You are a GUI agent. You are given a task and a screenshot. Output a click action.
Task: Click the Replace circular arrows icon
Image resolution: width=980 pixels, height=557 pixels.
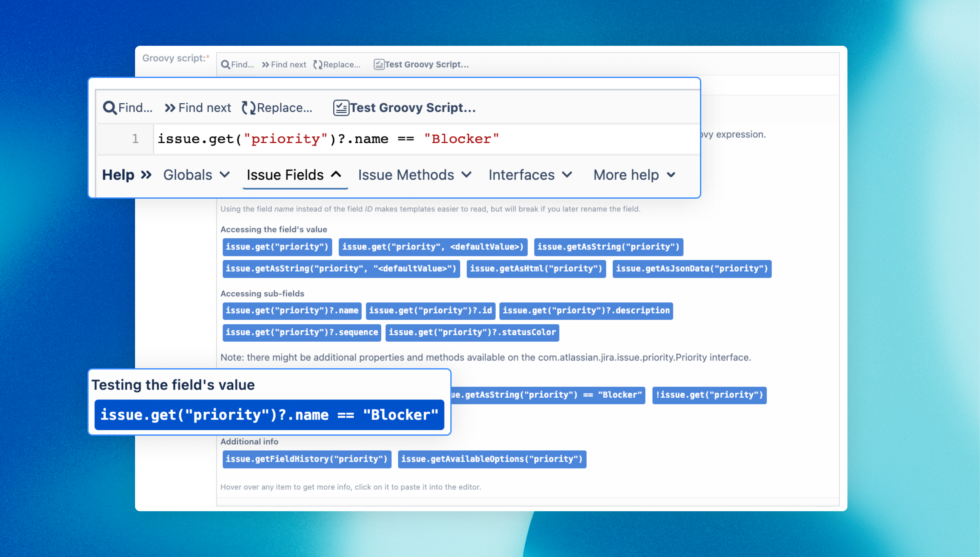(248, 108)
